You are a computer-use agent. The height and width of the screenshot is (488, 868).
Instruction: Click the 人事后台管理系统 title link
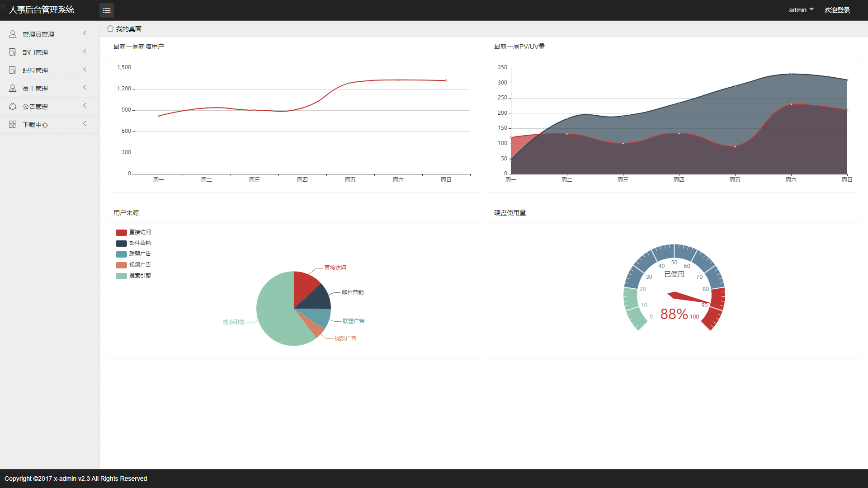tap(42, 10)
